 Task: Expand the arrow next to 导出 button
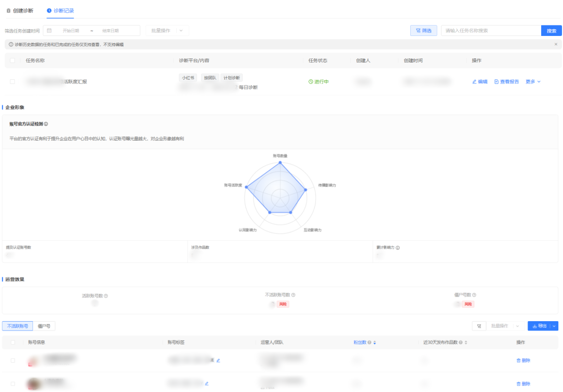tap(554, 326)
